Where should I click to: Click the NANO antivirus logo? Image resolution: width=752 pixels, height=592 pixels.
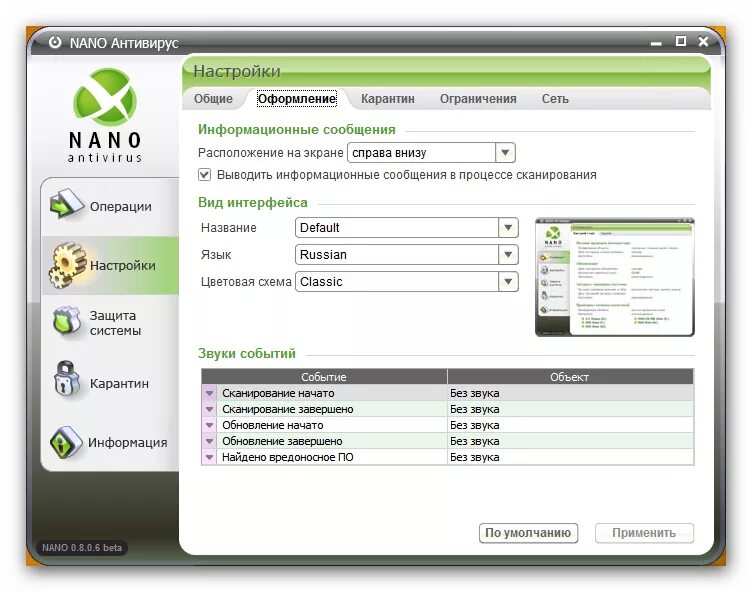point(105,116)
